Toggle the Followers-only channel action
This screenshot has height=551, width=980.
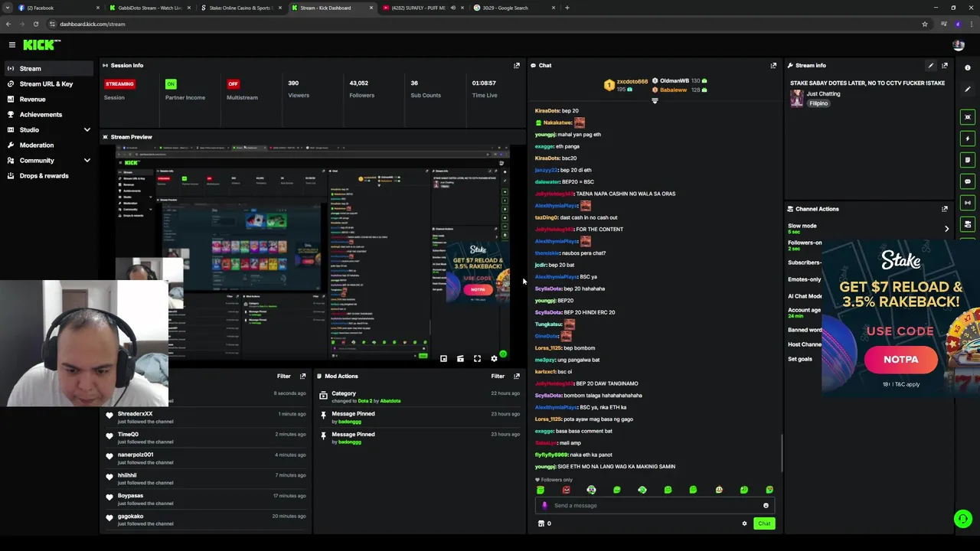[x=805, y=245]
